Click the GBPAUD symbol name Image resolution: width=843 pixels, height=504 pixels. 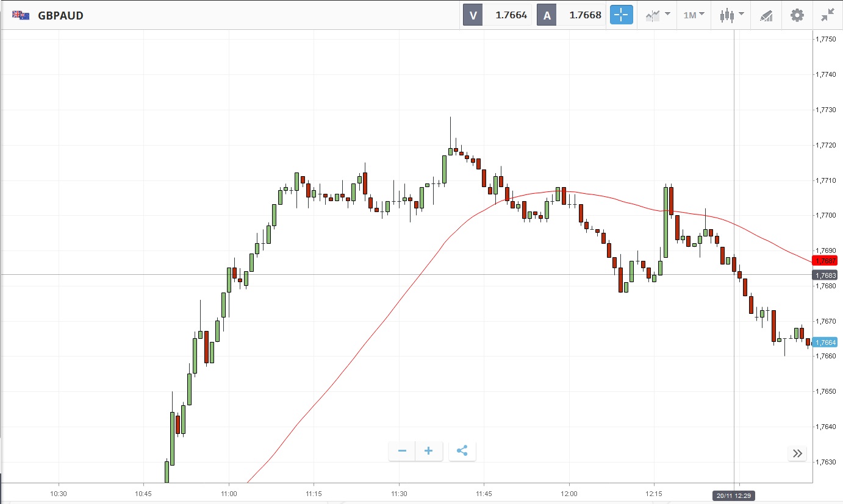click(x=60, y=16)
